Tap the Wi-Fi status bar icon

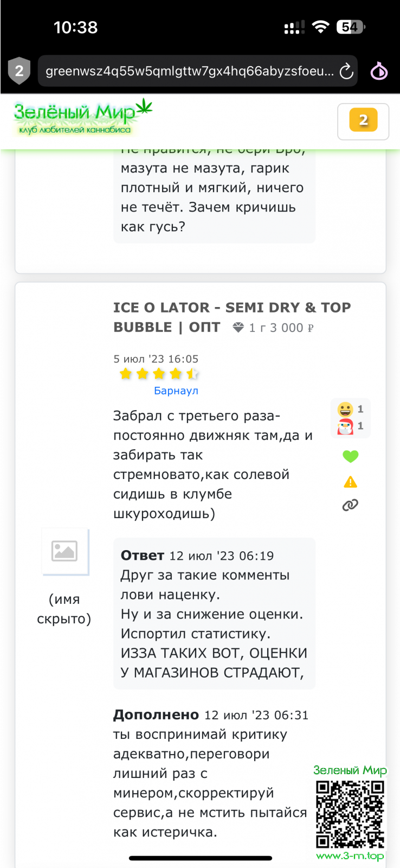[321, 27]
